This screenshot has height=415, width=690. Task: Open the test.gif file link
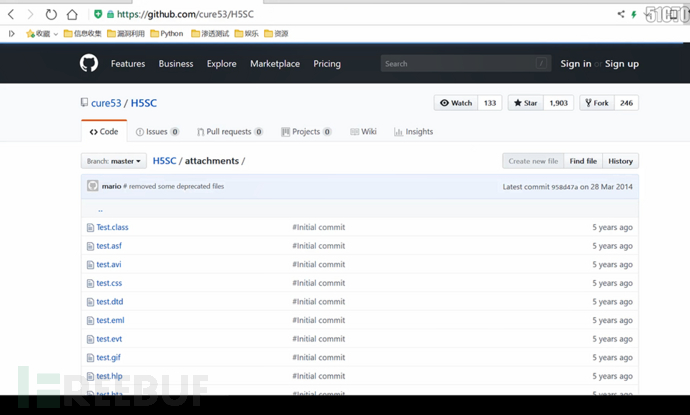pyautogui.click(x=109, y=358)
